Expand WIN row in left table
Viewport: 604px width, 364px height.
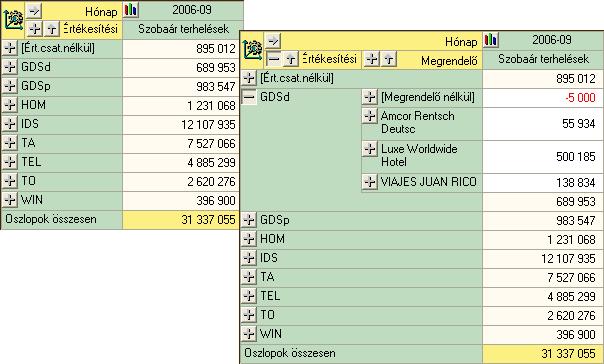(x=10, y=200)
